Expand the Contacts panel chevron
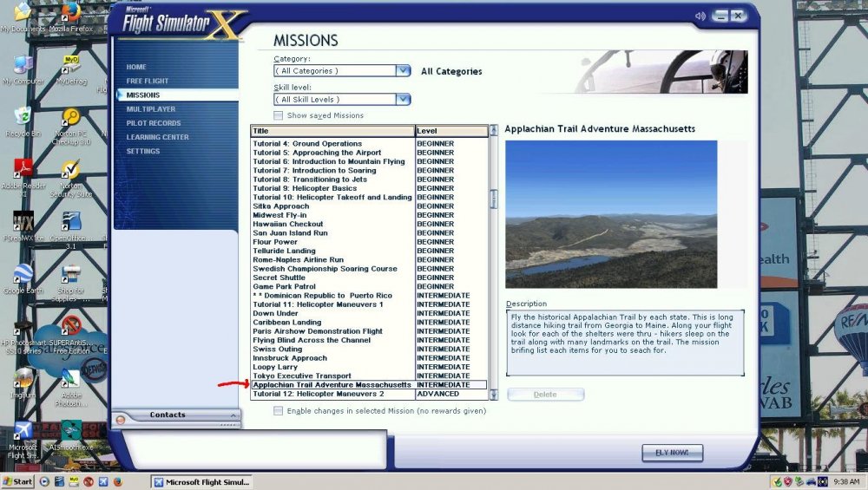Viewport: 868px width, 490px height. click(233, 415)
